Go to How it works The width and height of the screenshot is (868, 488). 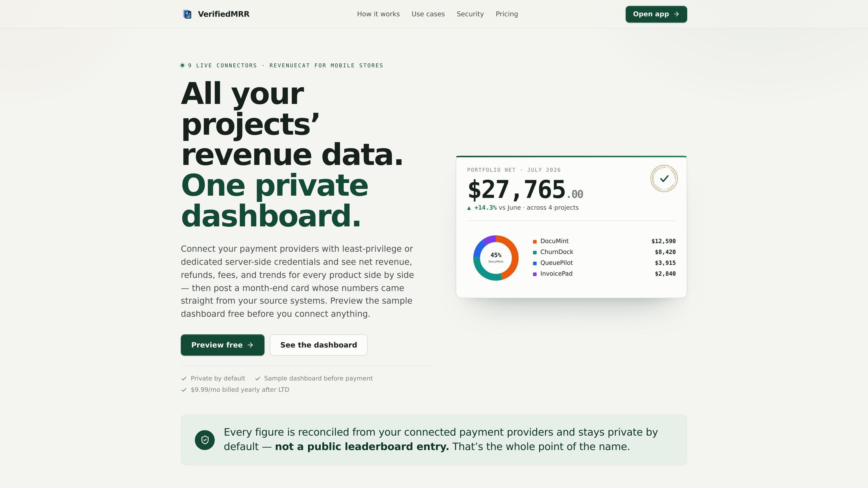(x=378, y=14)
